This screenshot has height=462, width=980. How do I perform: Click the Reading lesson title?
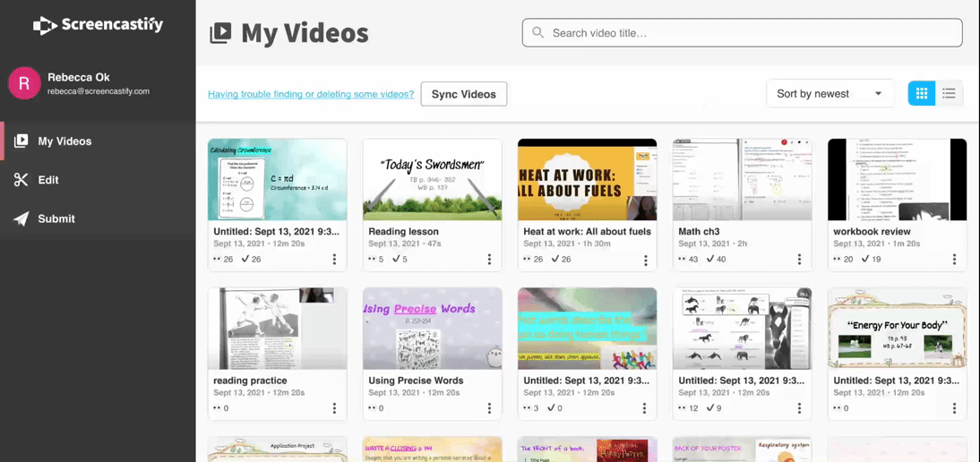(403, 232)
